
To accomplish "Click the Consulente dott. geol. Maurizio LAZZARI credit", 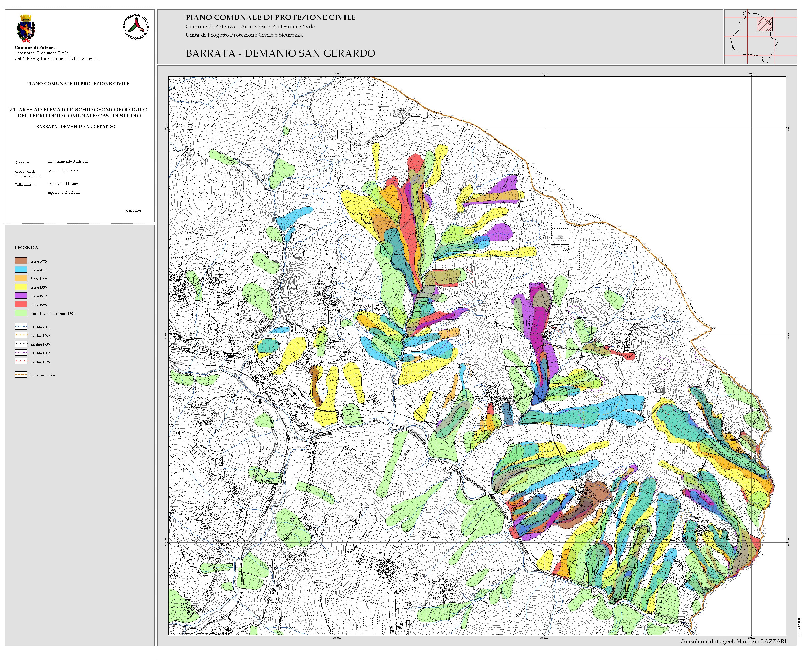I will [733, 641].
